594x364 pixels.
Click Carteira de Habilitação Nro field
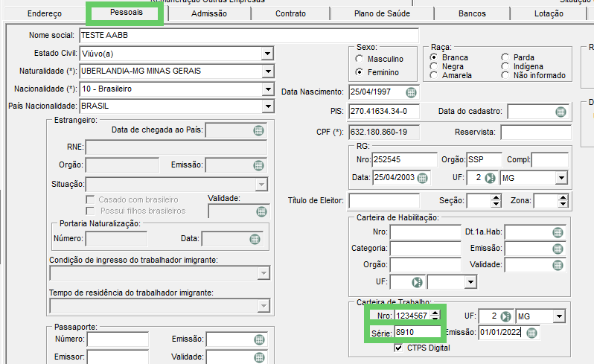(426, 232)
